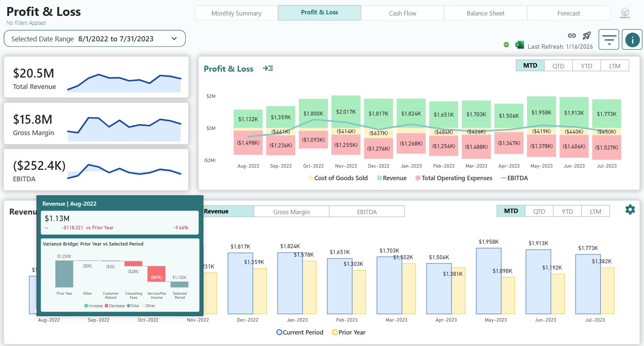Go to the Cash Flow tab
The width and height of the screenshot is (644, 346).
402,13
